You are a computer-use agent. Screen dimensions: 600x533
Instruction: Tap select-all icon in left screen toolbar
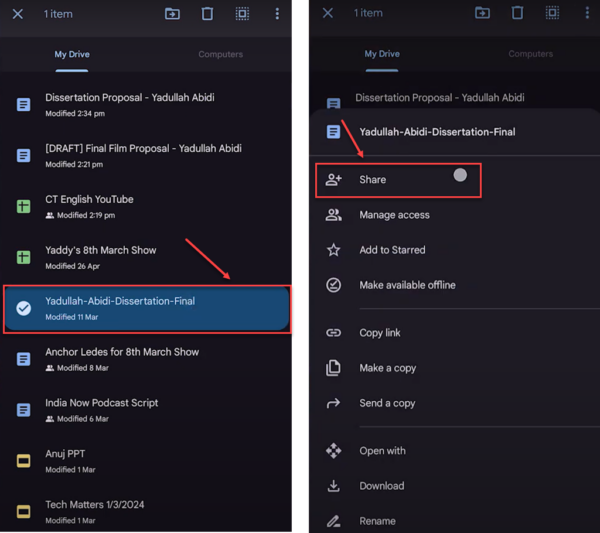pyautogui.click(x=242, y=14)
